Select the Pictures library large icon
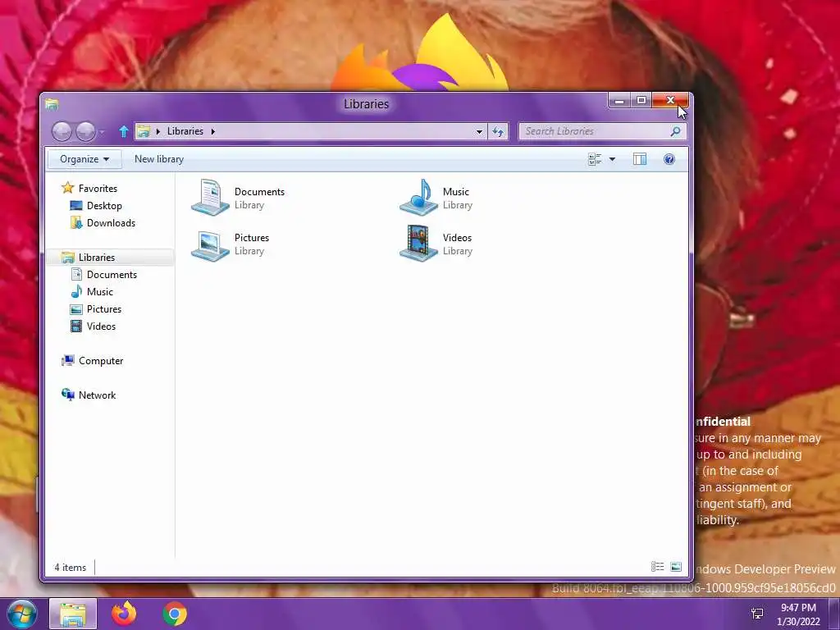This screenshot has height=630, width=840. coord(211,244)
